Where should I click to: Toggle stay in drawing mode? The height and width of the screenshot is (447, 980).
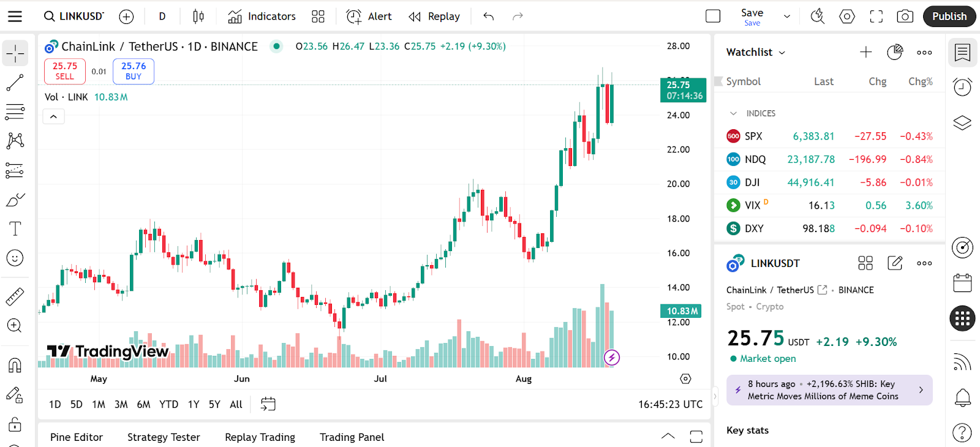[15, 395]
